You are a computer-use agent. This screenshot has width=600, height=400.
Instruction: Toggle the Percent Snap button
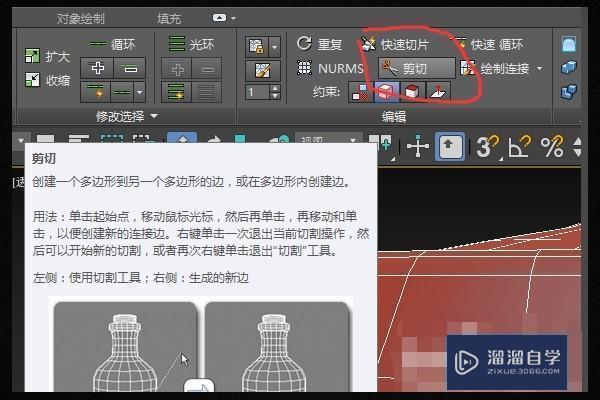(551, 146)
